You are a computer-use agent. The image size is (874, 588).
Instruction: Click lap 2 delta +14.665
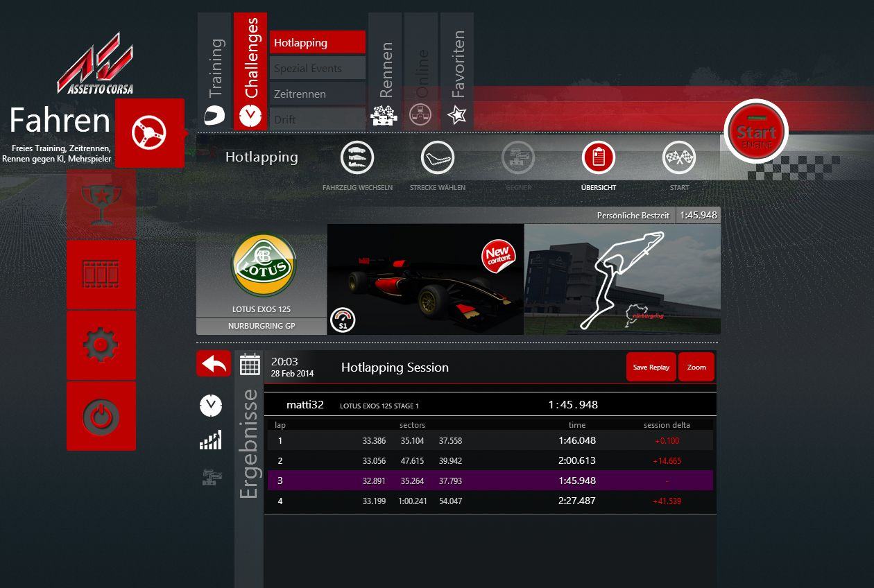pos(667,460)
